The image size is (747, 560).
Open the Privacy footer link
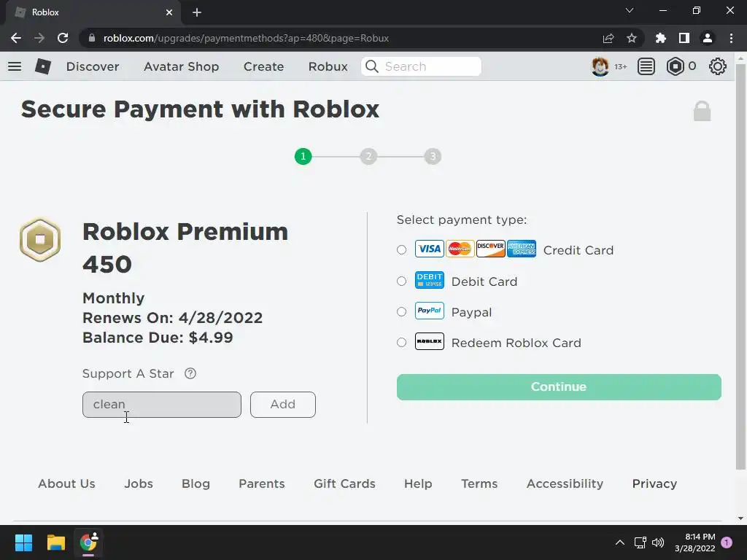coord(654,483)
